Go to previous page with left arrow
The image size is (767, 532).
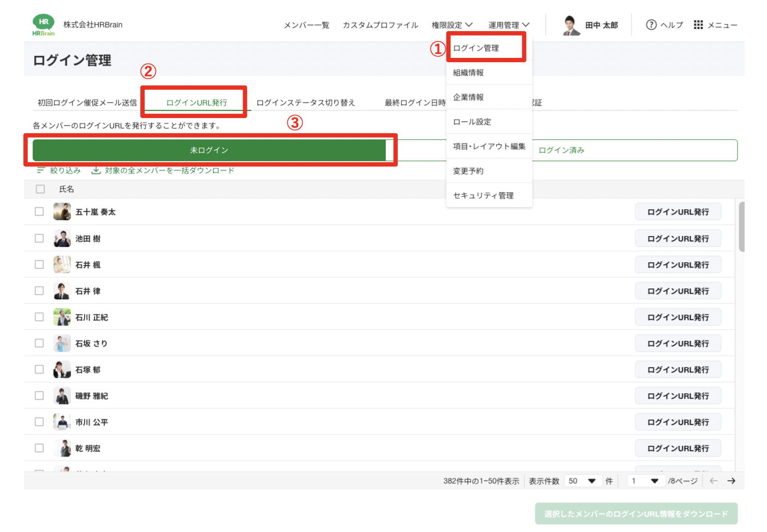(x=713, y=481)
